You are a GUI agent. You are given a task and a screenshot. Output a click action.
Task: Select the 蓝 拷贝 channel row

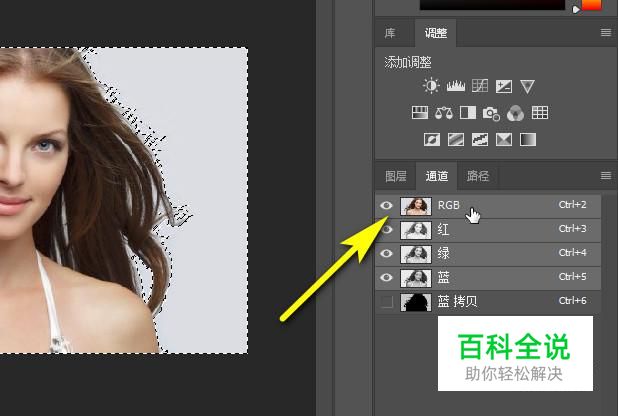coord(488,302)
